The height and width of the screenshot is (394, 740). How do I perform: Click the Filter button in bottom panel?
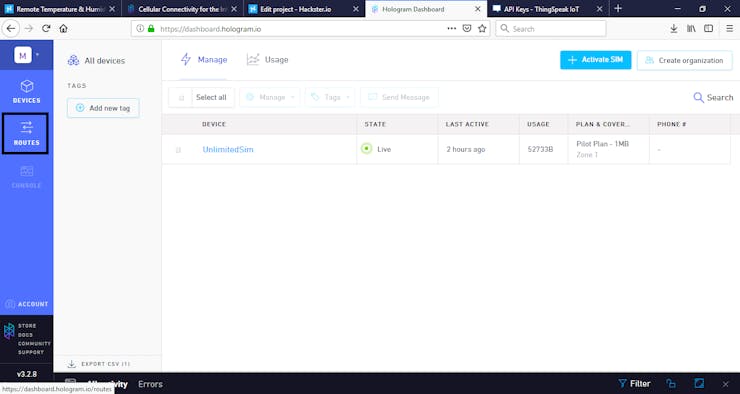tap(634, 384)
